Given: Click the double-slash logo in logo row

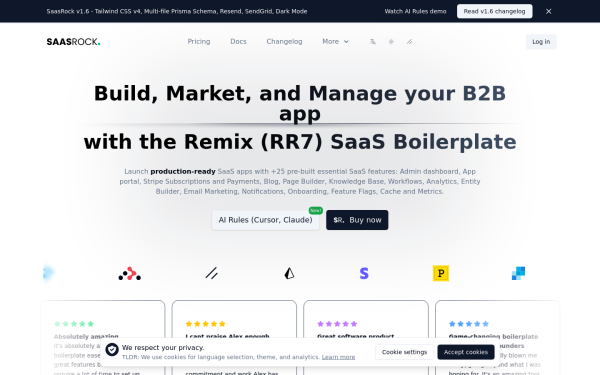Looking at the screenshot, I should (212, 273).
